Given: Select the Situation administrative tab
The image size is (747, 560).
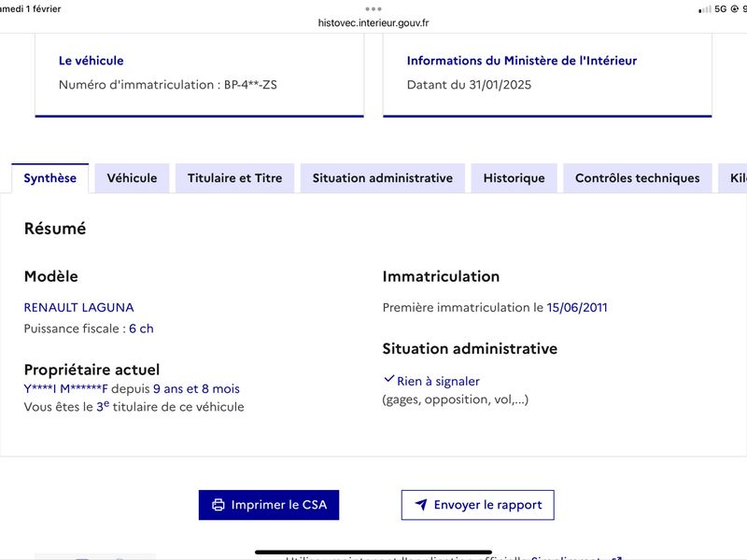Looking at the screenshot, I should click(383, 178).
